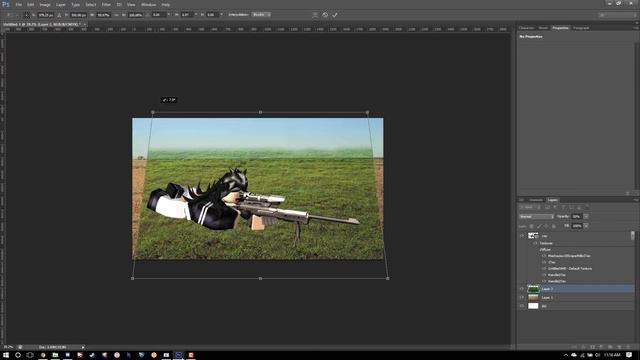Viewport: 640px width, 360px height.
Task: Click the Fill value field
Action: tap(576, 226)
